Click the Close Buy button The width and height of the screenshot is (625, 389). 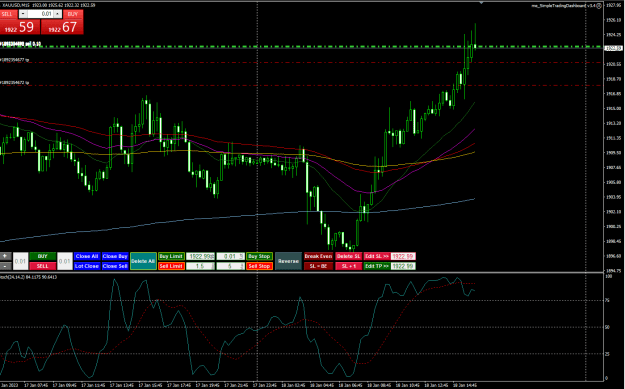point(115,256)
